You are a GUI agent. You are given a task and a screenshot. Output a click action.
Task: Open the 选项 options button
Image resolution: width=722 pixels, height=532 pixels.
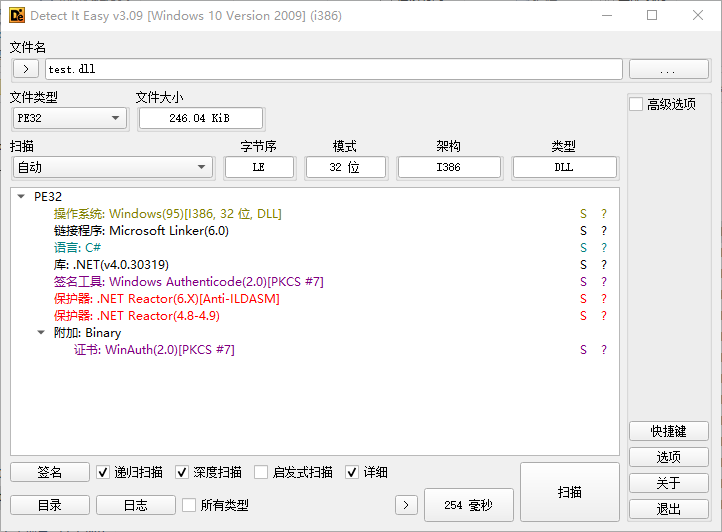tap(669, 457)
